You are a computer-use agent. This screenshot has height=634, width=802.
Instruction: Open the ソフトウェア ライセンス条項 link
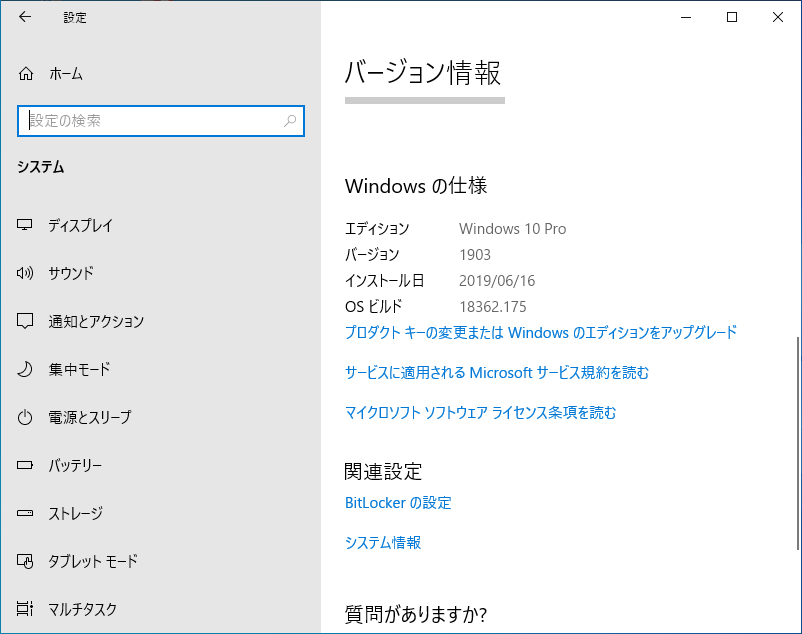480,413
